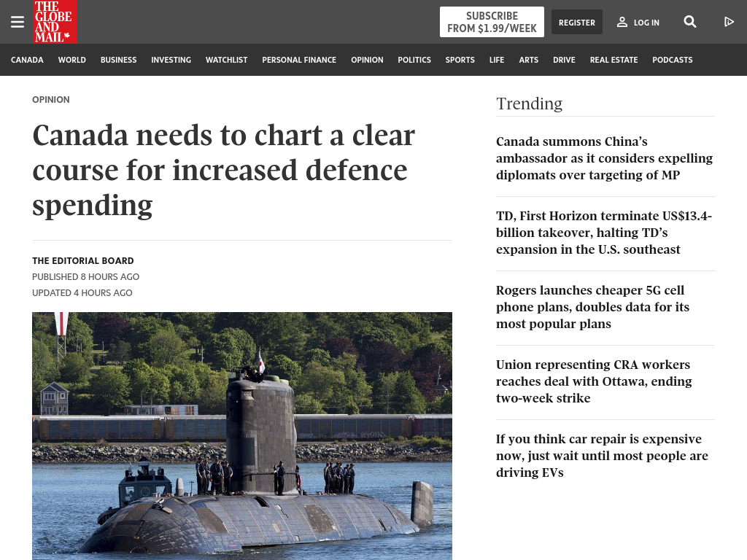The image size is (747, 560).
Task: Open TD, First Horizon takeover story
Action: [x=604, y=233]
